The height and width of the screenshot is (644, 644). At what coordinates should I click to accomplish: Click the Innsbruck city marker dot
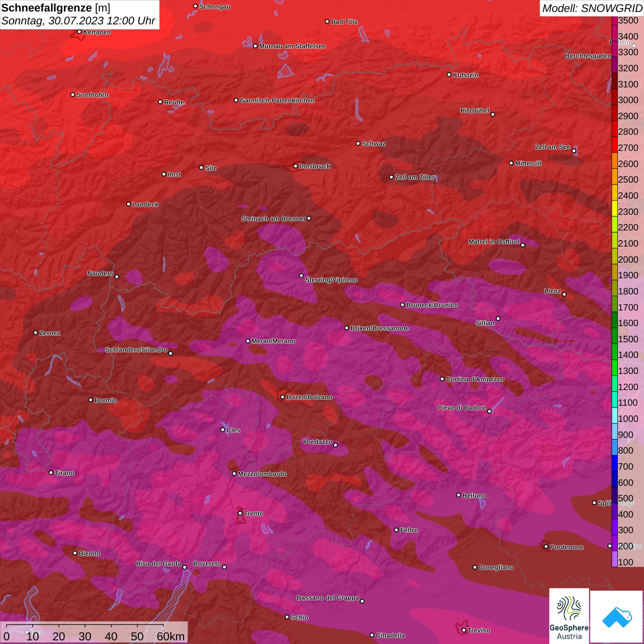click(x=296, y=166)
